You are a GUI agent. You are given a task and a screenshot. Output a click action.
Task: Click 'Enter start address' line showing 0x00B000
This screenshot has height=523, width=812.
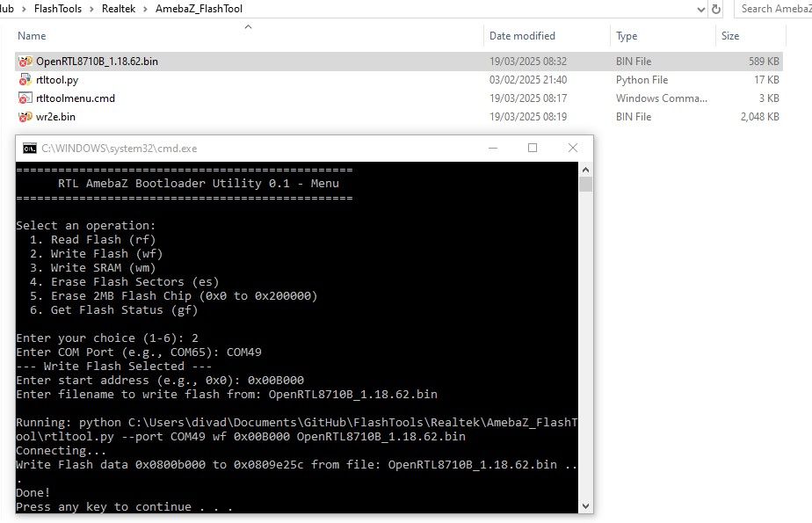(160, 380)
